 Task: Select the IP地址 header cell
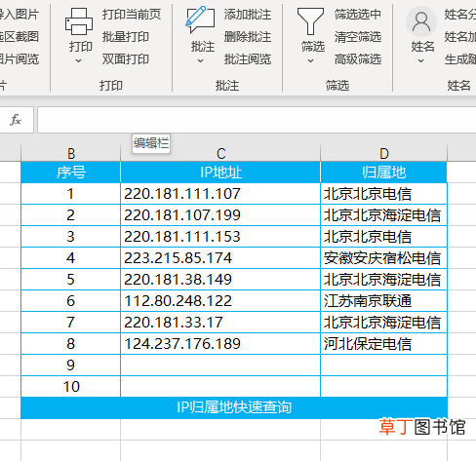click(220, 173)
